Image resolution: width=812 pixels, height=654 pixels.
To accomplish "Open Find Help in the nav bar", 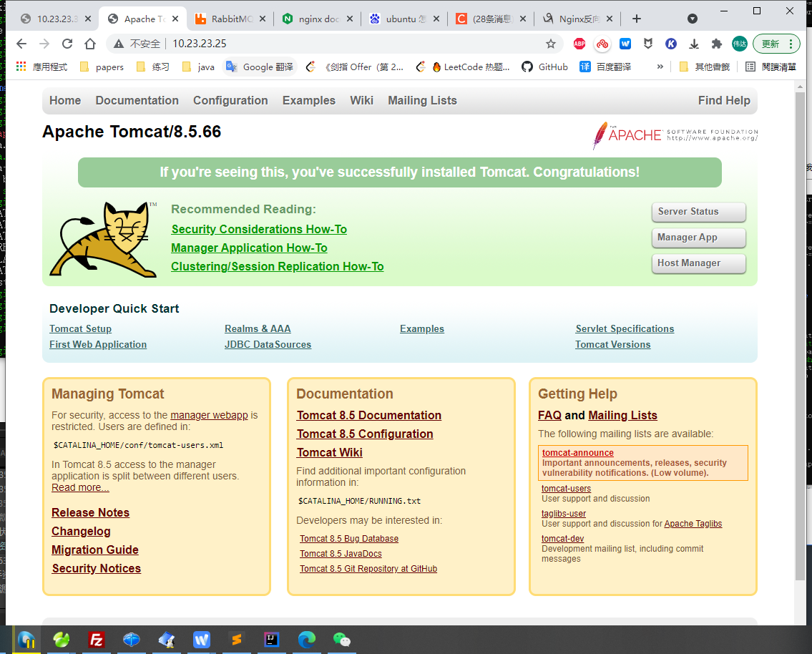I will click(724, 100).
